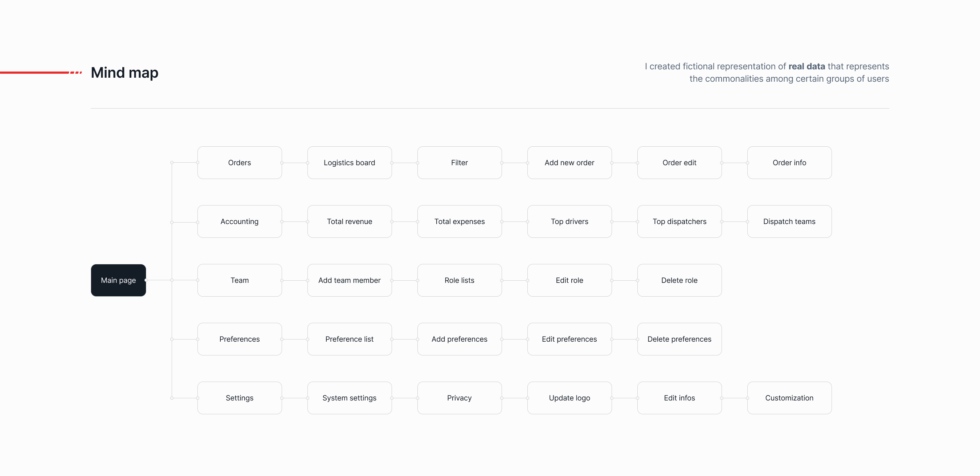Open the Role lists node
Viewport: 980px width, 476px height.
pyautogui.click(x=459, y=280)
